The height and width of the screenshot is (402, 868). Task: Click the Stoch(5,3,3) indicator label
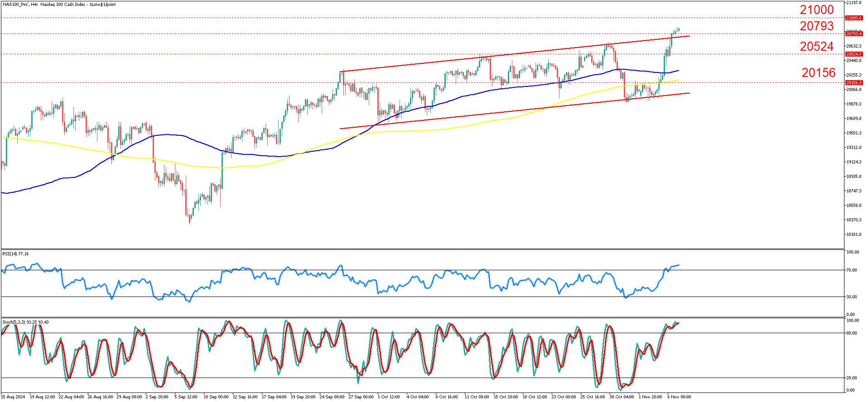pos(25,322)
